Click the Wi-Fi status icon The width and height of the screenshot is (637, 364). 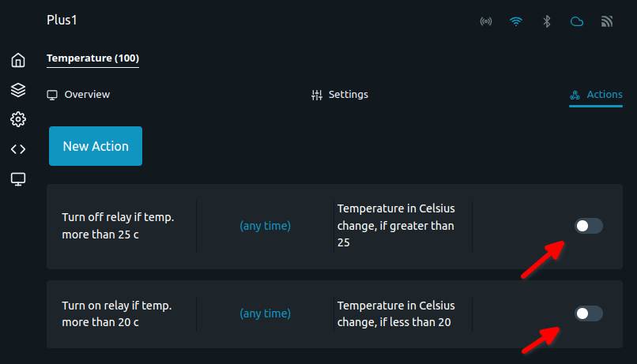point(516,21)
